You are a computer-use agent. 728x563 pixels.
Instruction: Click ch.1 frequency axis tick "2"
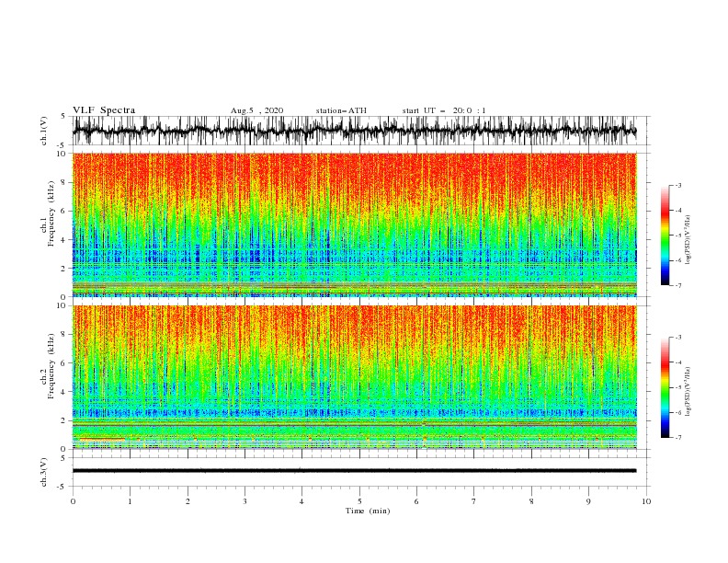coord(64,268)
